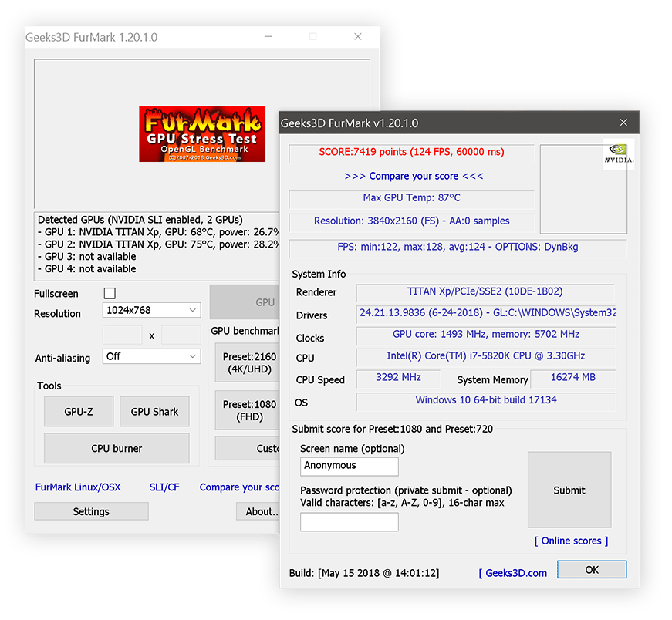This screenshot has height=620, width=672.
Task: Open the About dialog
Action: pyautogui.click(x=261, y=510)
